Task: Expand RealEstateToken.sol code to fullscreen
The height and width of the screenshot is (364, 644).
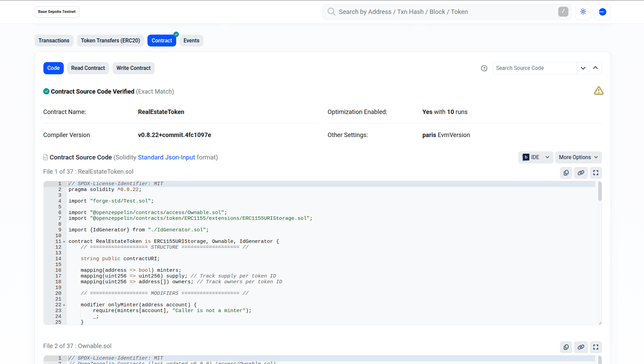Action: (596, 173)
